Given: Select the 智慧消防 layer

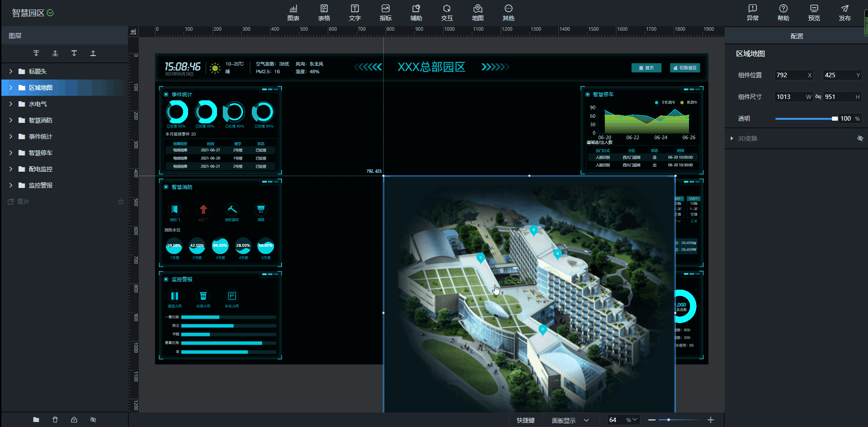Looking at the screenshot, I should coord(41,120).
